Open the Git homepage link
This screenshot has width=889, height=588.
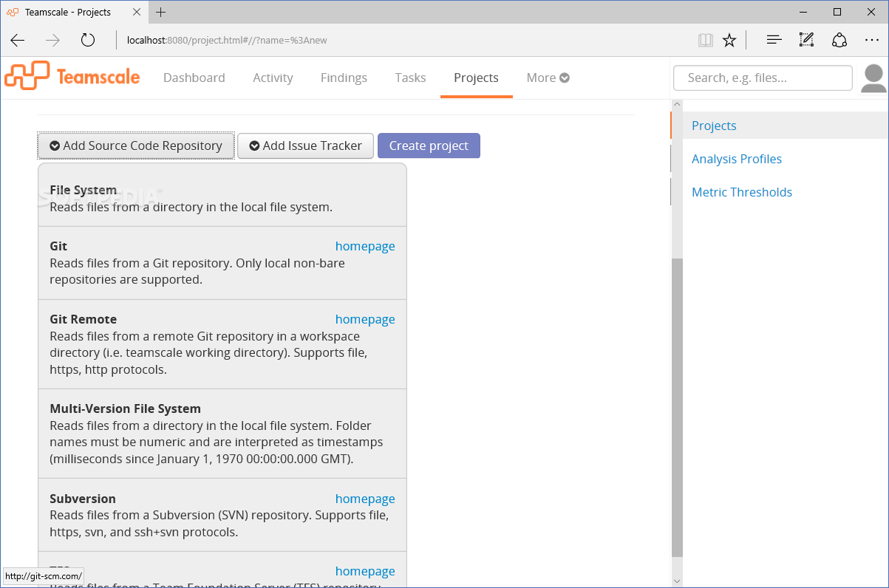365,246
